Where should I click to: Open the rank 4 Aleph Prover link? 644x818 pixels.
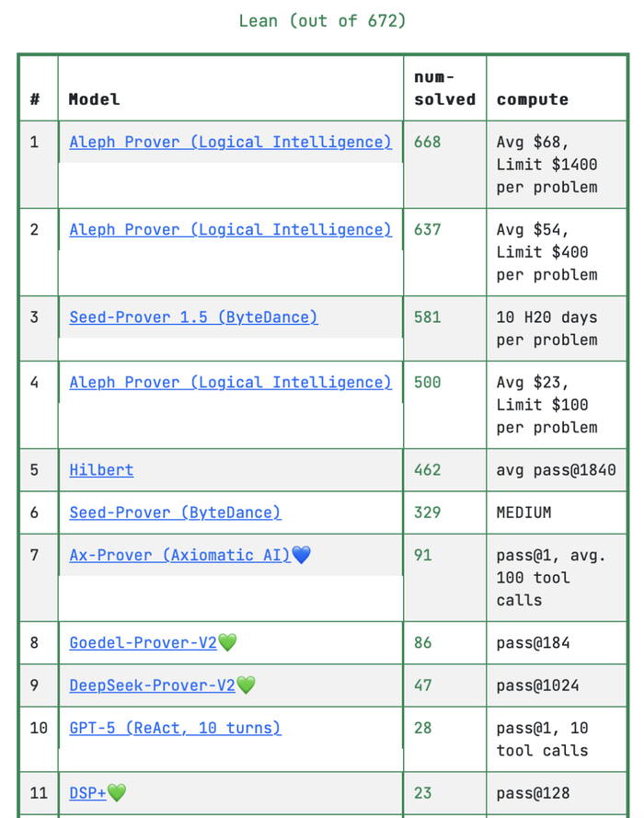point(230,382)
